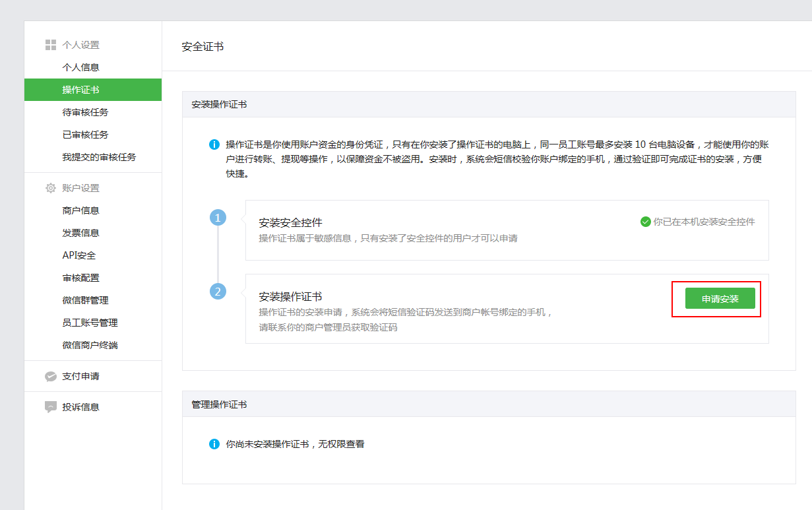This screenshot has width=812, height=510.
Task: Click the step 2 circle marker
Action: tap(218, 291)
